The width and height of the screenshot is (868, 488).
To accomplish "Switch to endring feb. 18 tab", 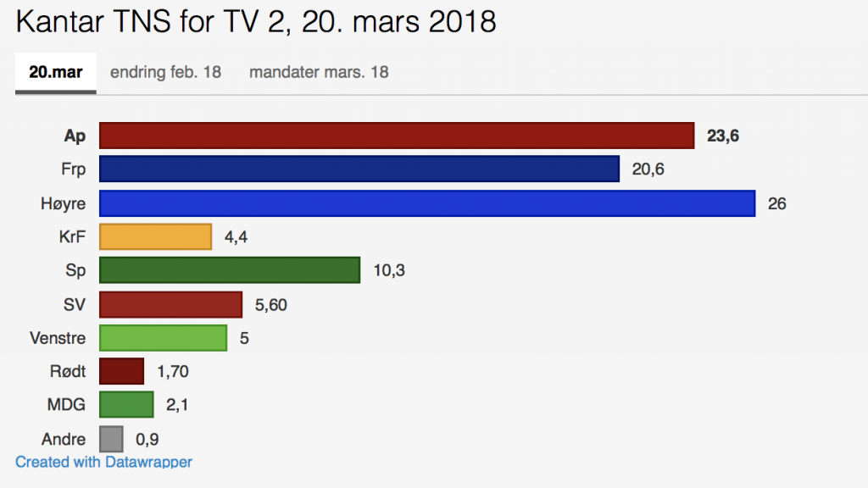I will (x=165, y=72).
